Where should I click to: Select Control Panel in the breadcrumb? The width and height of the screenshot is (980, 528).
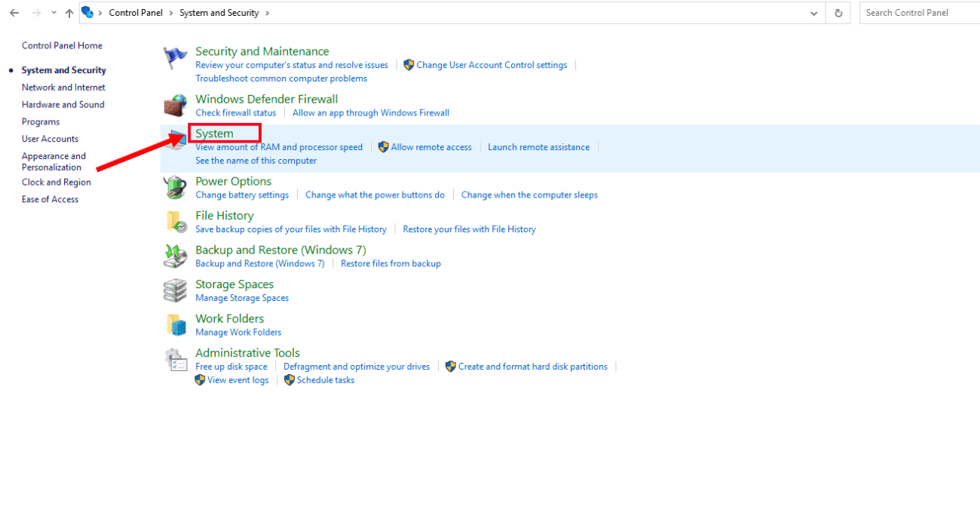[137, 13]
